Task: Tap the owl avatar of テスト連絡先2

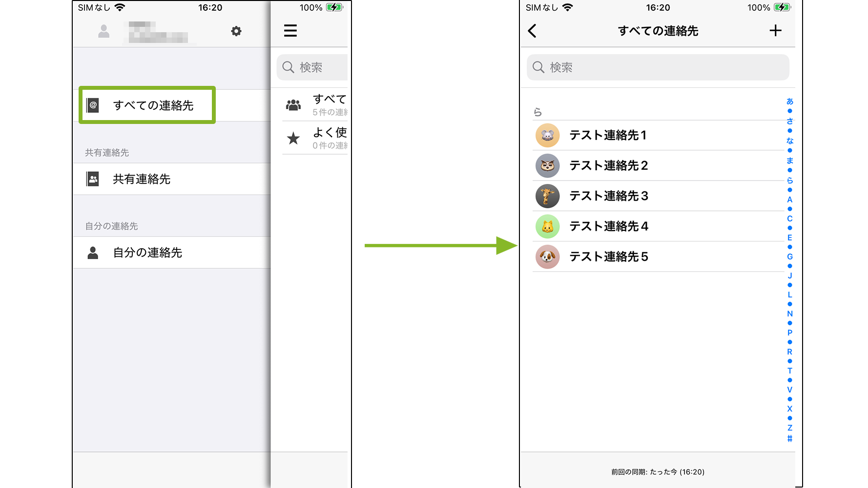Action: (547, 166)
